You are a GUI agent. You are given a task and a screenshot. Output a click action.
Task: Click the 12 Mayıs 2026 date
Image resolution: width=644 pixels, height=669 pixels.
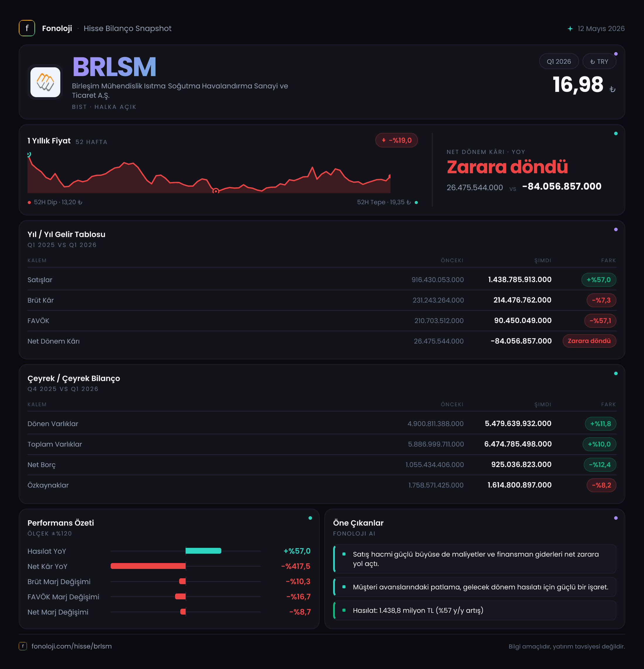(x=601, y=29)
